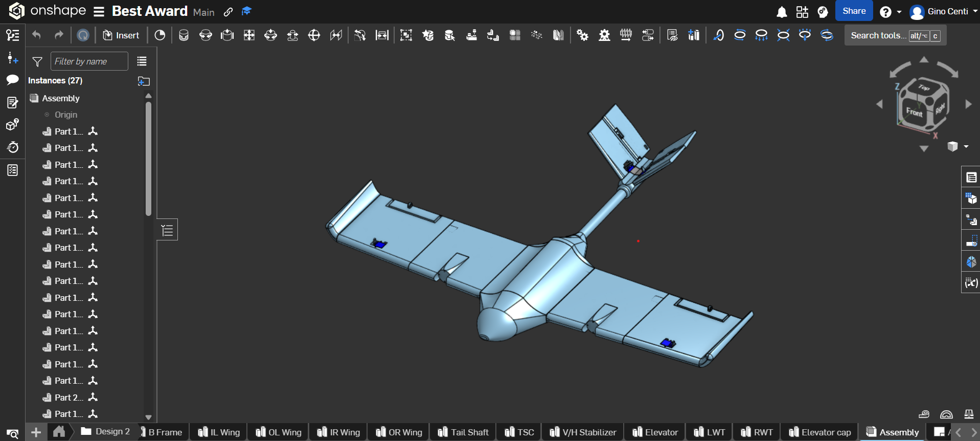Click the stopwatch icon in left sidebar

click(x=13, y=147)
